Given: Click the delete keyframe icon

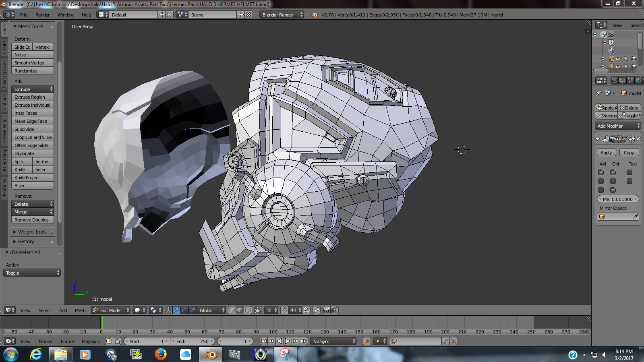Looking at the screenshot, I should click(x=453, y=341).
